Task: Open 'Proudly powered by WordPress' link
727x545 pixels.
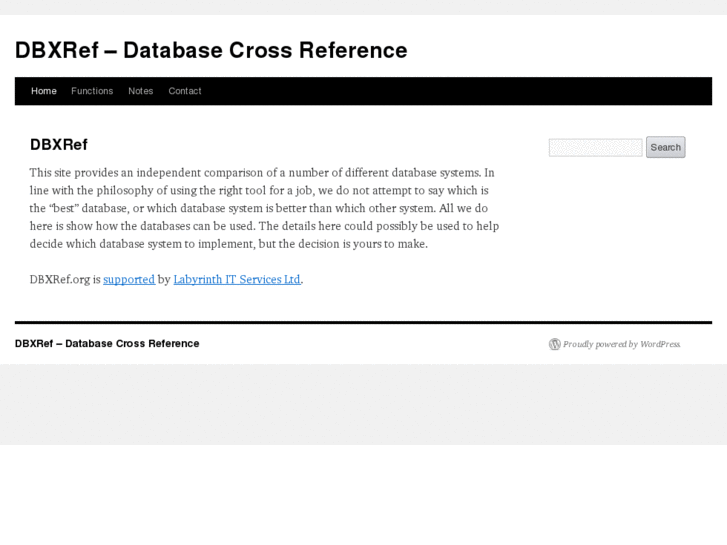Action: click(621, 344)
